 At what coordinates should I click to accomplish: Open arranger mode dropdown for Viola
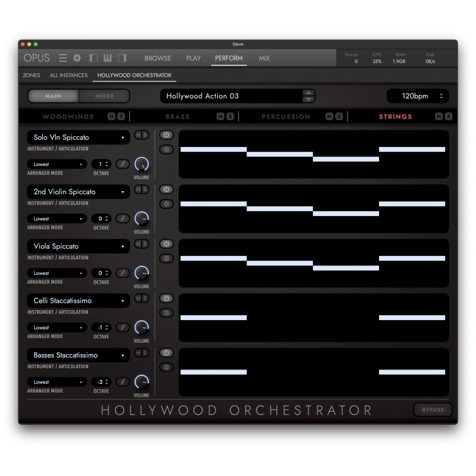point(57,273)
